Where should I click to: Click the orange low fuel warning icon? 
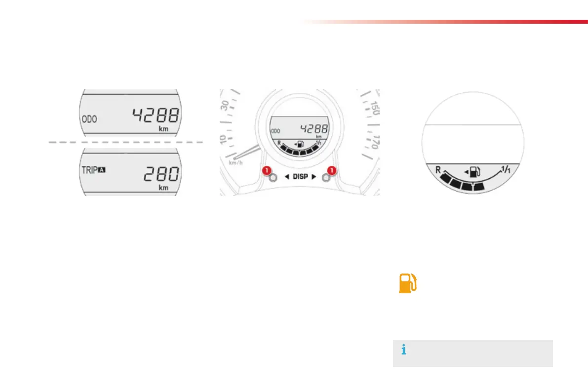(x=408, y=283)
